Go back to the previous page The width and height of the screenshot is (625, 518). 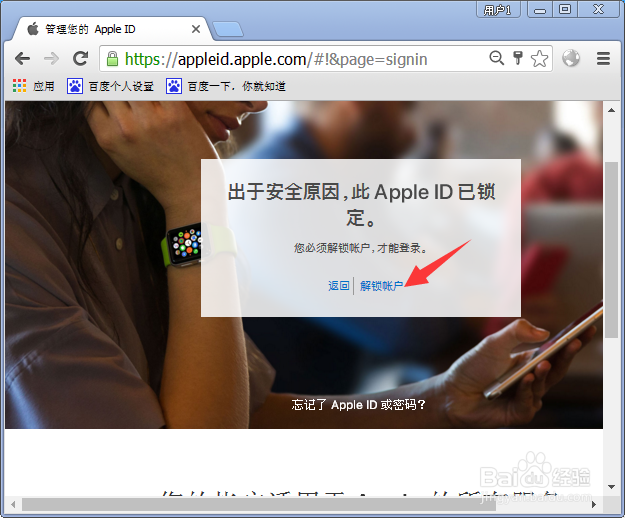point(22,59)
